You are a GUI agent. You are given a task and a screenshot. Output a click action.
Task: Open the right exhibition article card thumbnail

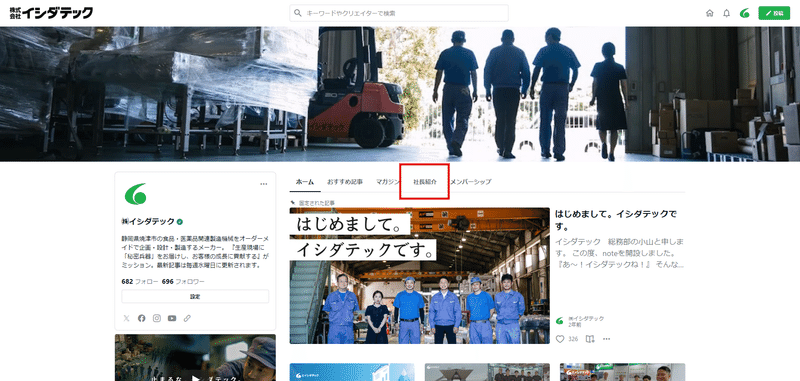click(x=622, y=372)
